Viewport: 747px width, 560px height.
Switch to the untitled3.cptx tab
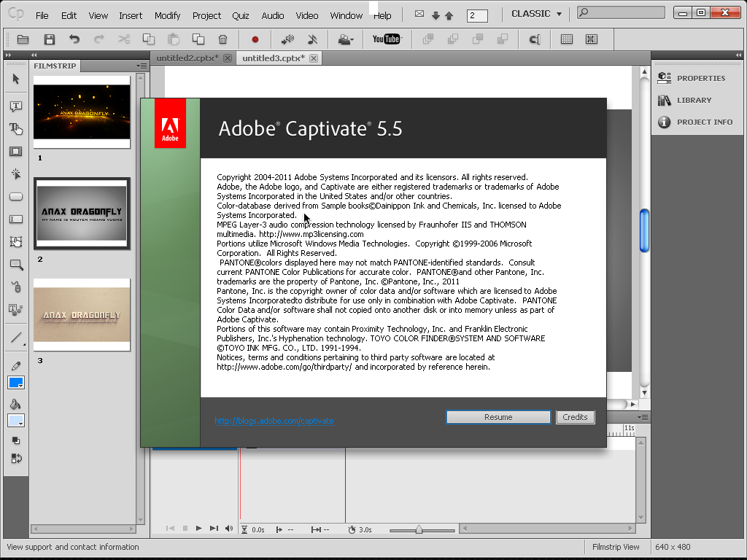[274, 58]
